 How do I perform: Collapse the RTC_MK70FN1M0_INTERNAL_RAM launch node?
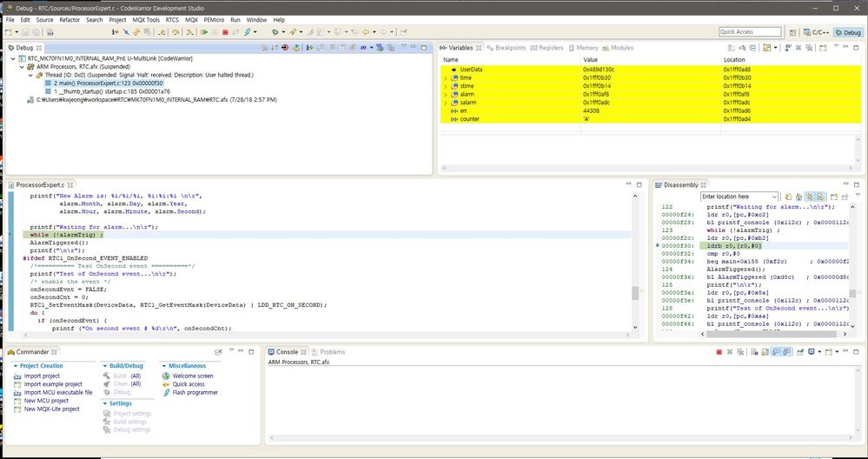pos(13,59)
